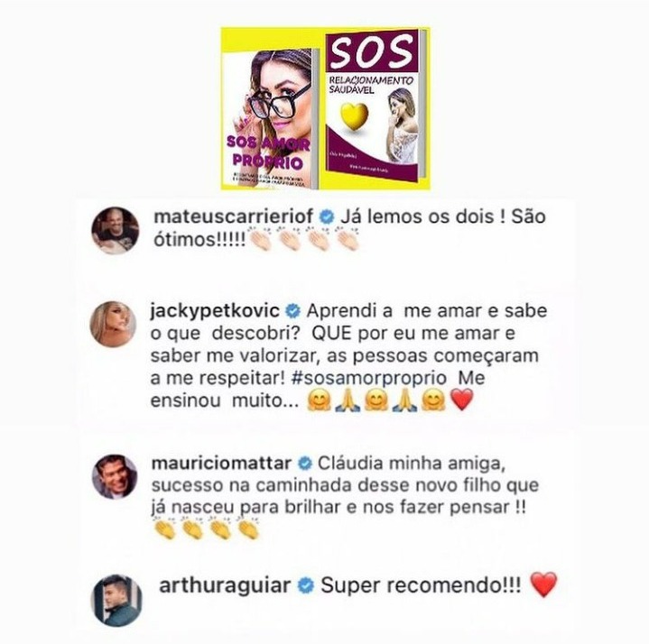
Task: Click red heart after Super recomendo
Action: tap(544, 584)
